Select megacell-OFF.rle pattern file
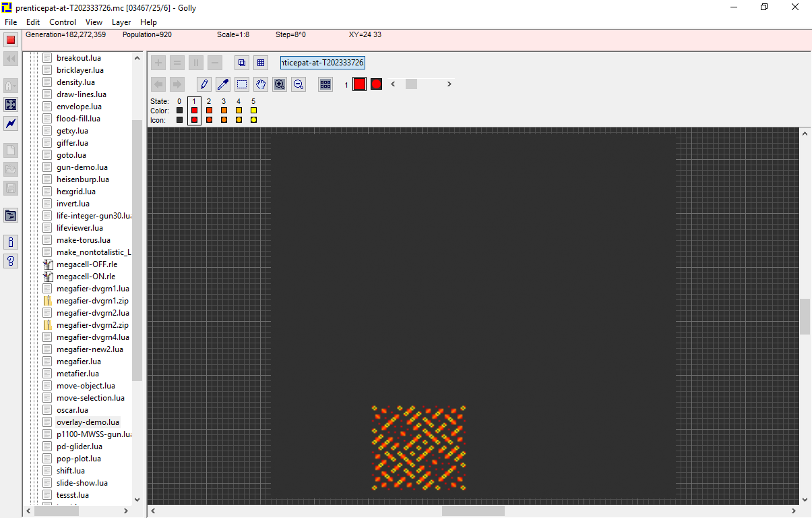This screenshot has width=812, height=518. (87, 264)
